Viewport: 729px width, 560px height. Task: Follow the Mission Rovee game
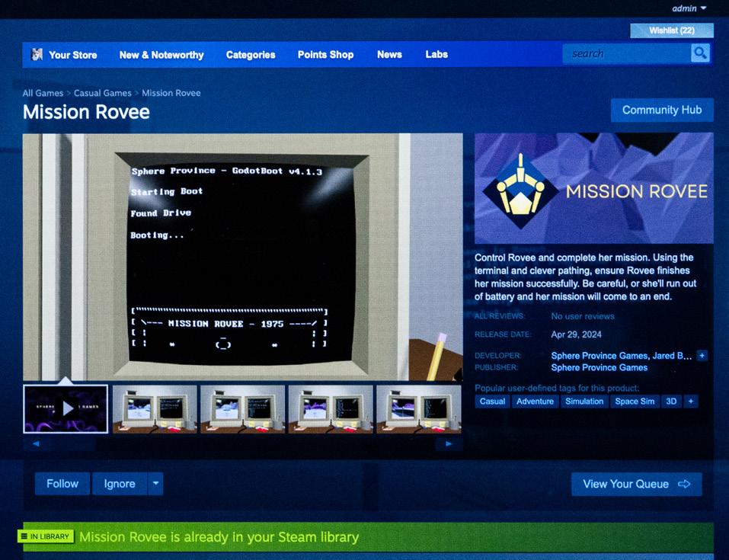tap(62, 483)
